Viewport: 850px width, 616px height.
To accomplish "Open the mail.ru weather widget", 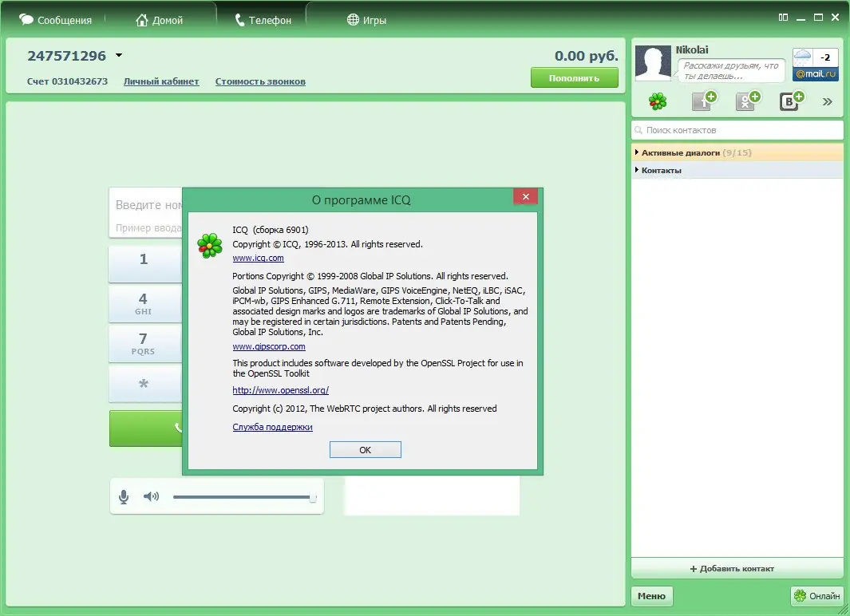I will click(x=816, y=65).
